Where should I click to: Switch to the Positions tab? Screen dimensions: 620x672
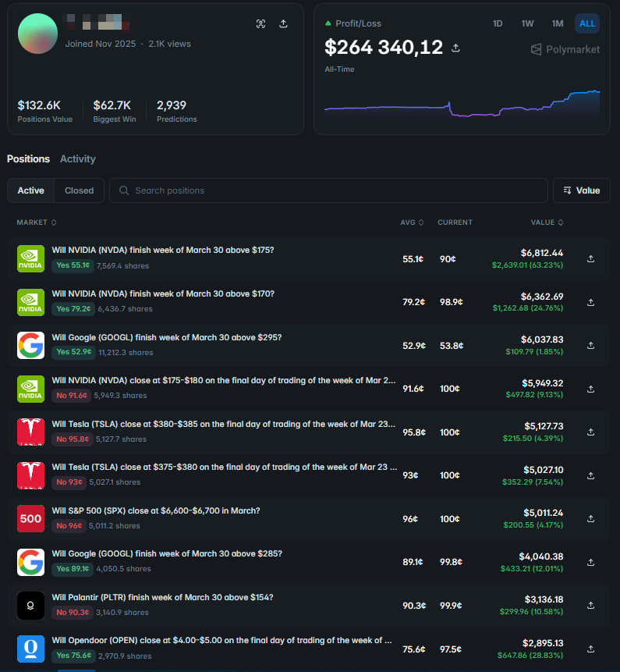pos(28,159)
